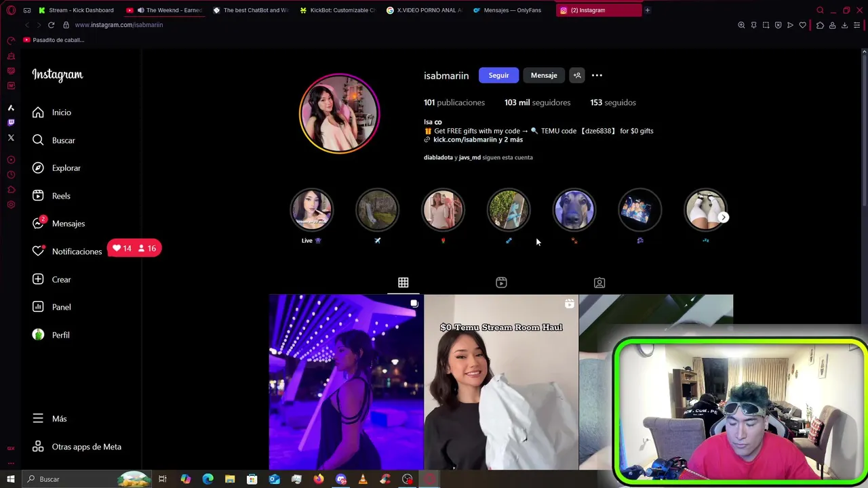Open the Más menu in sidebar
Image resolution: width=868 pixels, height=488 pixels.
[x=50, y=419]
